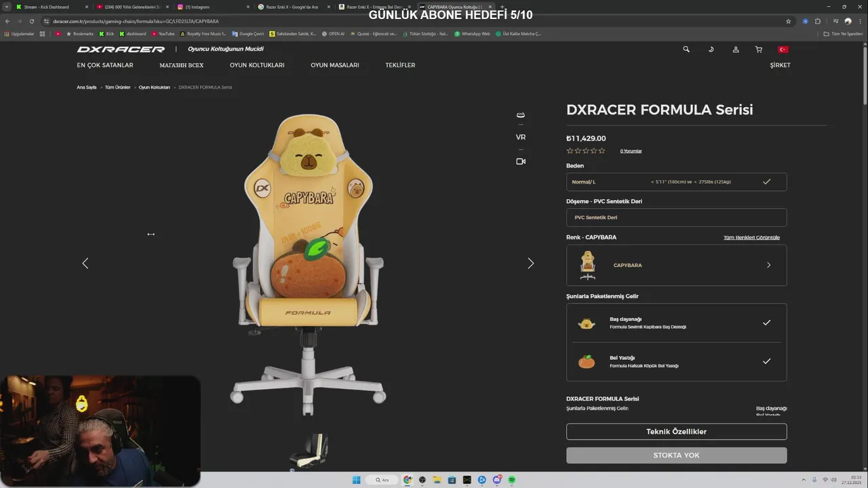Open the product video camera icon
The image size is (868, 488).
[x=521, y=161]
